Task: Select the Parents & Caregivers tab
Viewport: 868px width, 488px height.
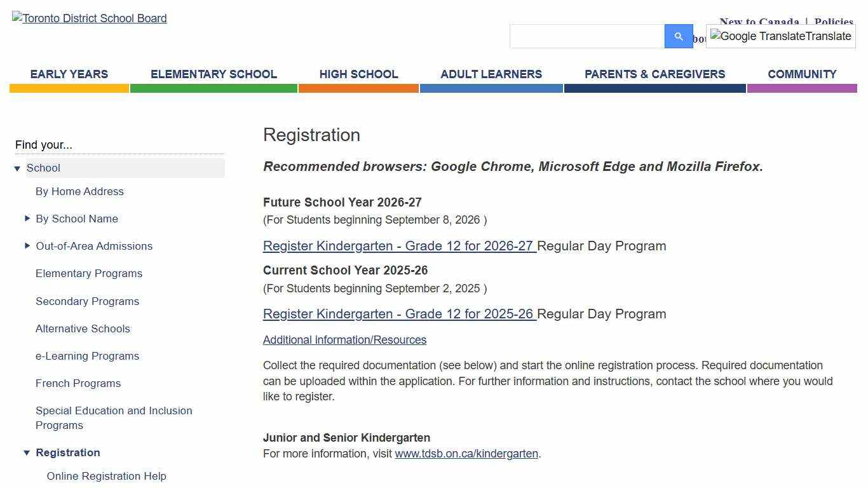Action: [655, 74]
